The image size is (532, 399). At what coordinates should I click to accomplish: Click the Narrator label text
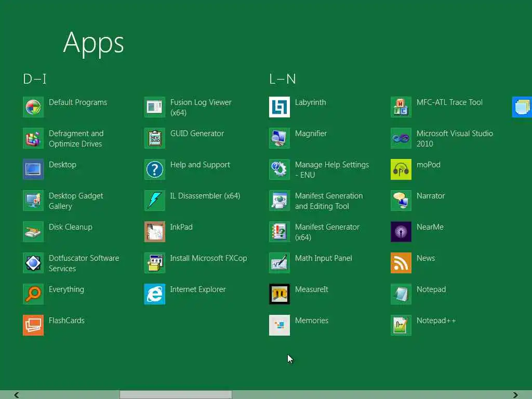pyautogui.click(x=431, y=196)
